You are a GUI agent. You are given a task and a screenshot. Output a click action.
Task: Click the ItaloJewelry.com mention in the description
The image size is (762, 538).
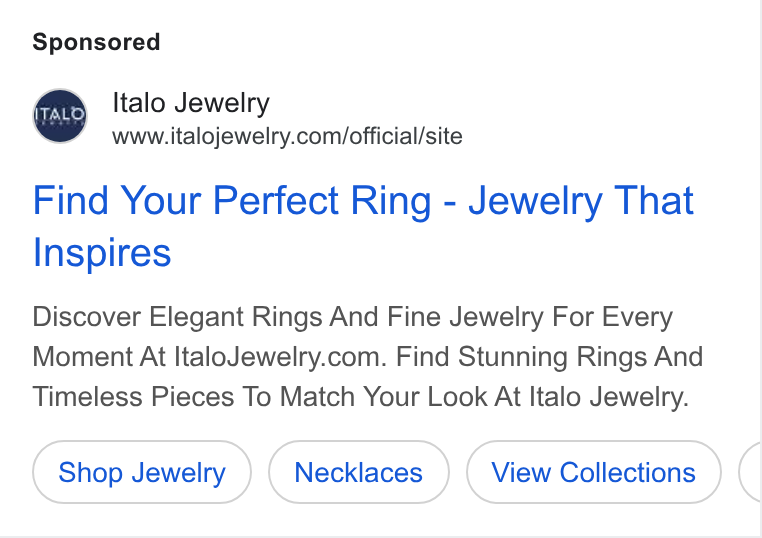(x=280, y=357)
